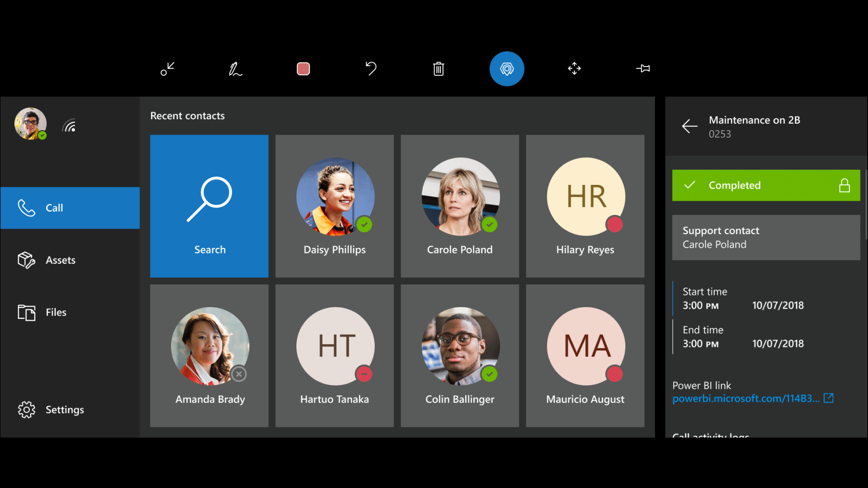The image size is (868, 488).
Task: Click the Search contacts tile
Action: (x=210, y=206)
